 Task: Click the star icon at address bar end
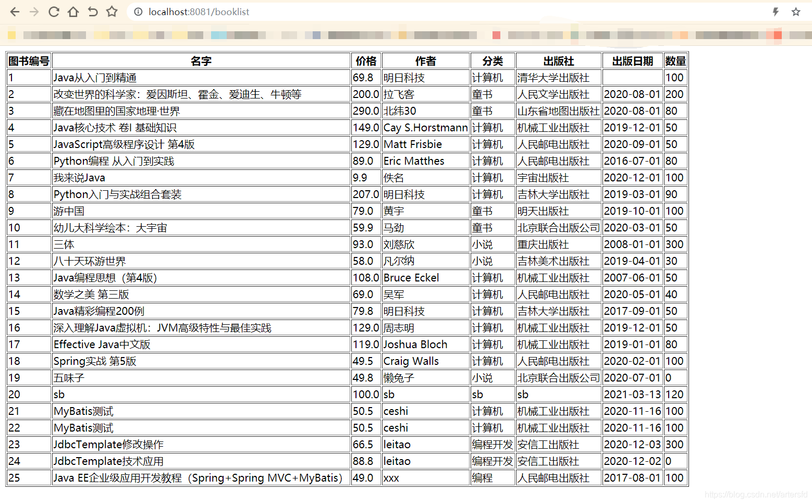coord(796,11)
